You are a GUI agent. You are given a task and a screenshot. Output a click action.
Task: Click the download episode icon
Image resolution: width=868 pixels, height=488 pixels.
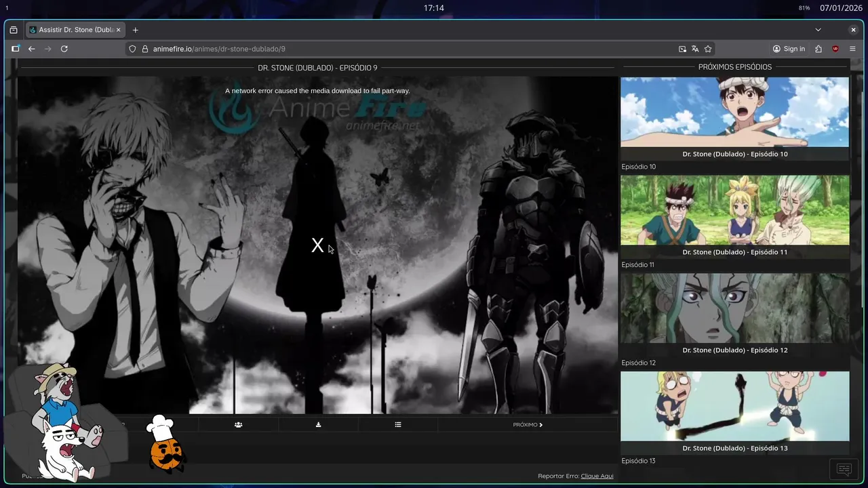(318, 425)
